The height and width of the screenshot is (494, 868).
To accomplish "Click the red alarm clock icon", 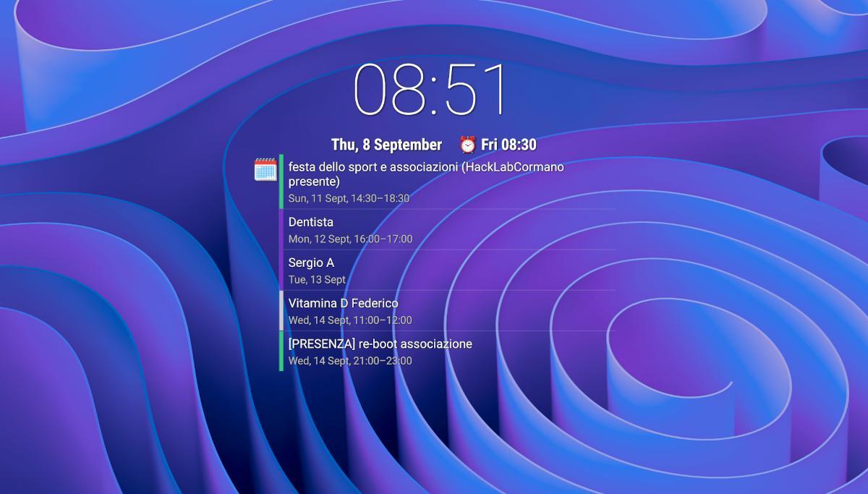I will (468, 145).
